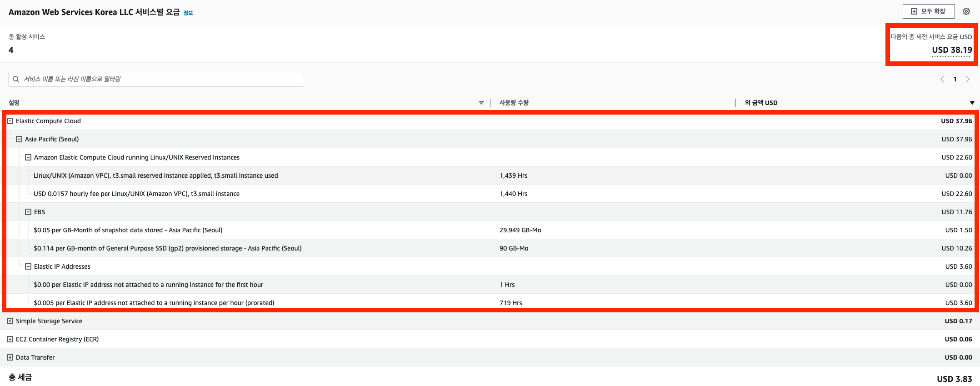Click the Amazon Web Services Korea LLC heading
Viewport: 980px width, 386px height.
tap(94, 12)
